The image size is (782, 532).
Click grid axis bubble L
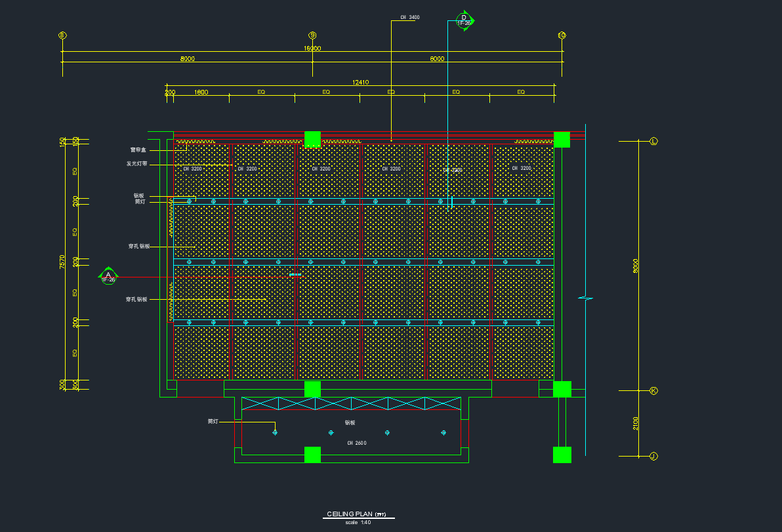point(653,141)
